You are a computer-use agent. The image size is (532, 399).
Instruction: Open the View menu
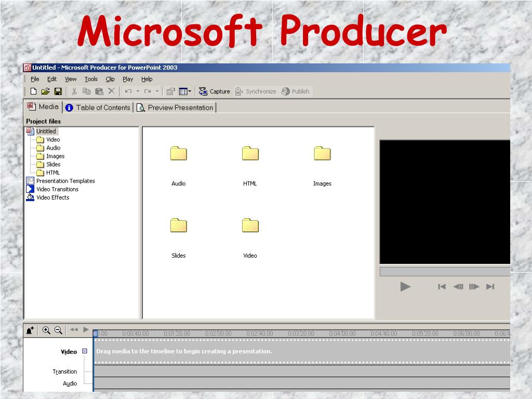[71, 79]
